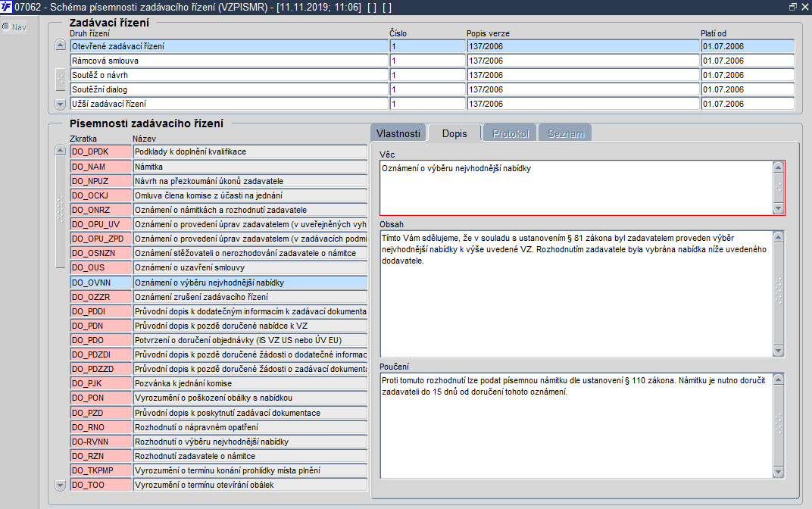Click into the Věc text field

coord(576,187)
